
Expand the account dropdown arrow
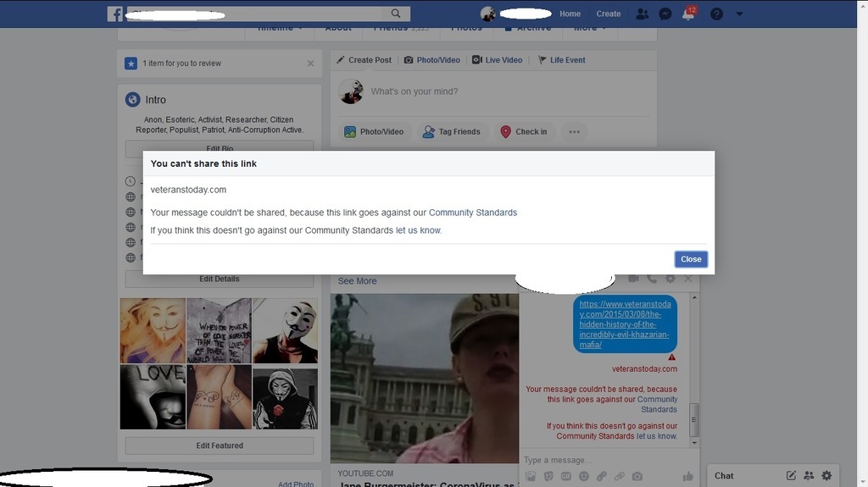(739, 14)
